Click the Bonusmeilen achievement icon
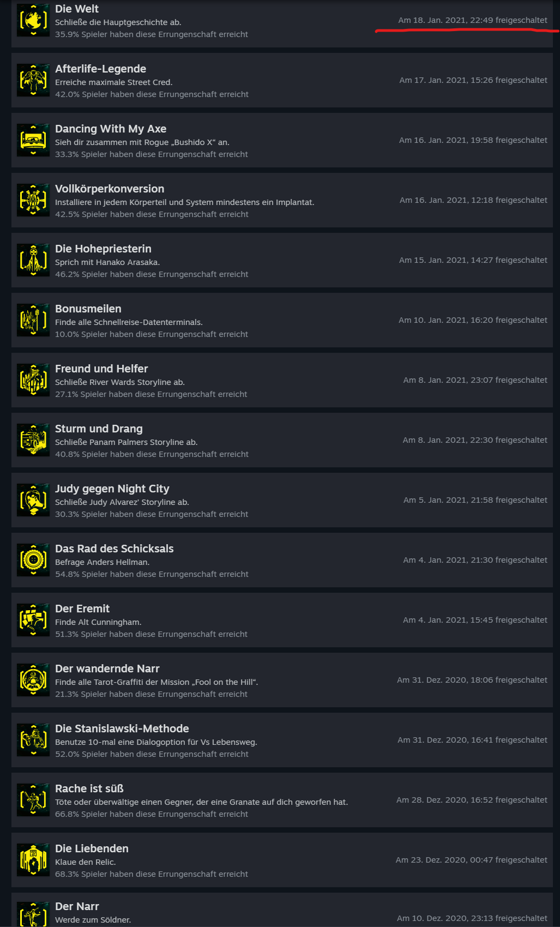The width and height of the screenshot is (560, 927). [33, 320]
